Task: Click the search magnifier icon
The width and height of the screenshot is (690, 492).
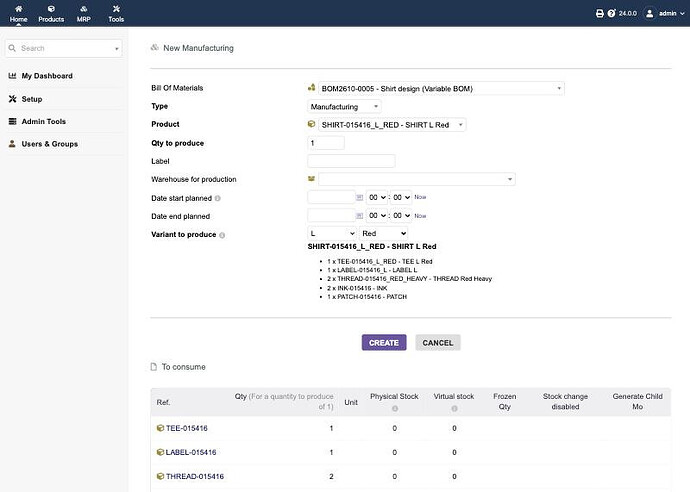Action: point(12,48)
